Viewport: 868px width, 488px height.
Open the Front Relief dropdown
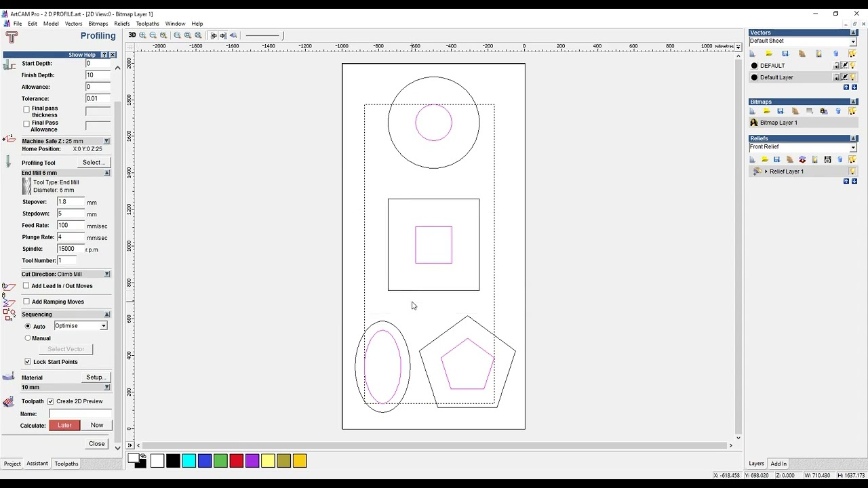pyautogui.click(x=853, y=147)
